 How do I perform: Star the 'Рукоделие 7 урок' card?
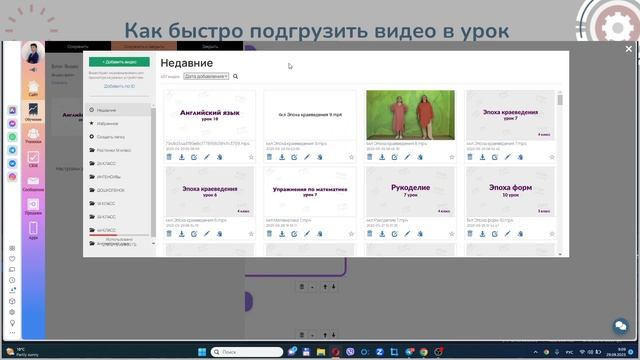pos(451,234)
